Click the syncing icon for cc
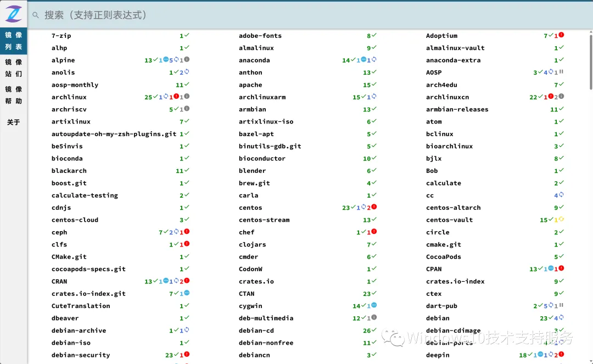 561,195
